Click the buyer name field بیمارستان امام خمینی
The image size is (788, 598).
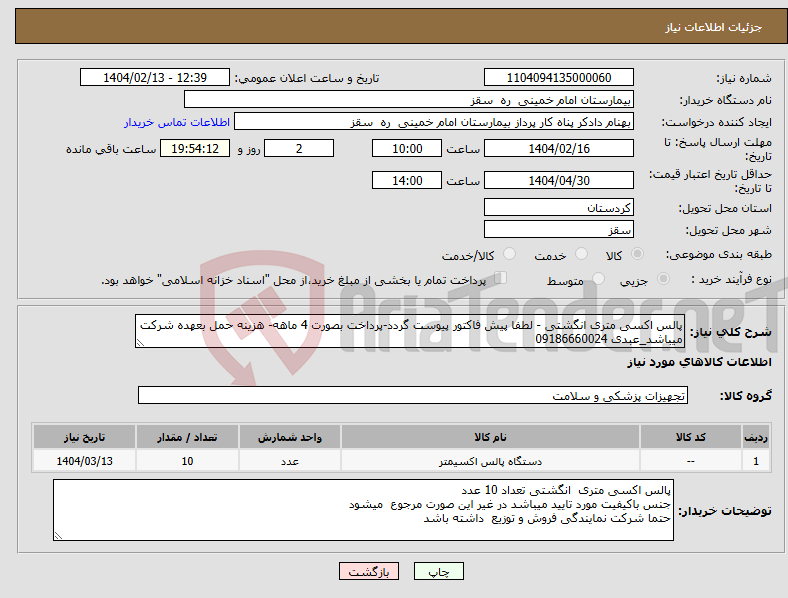pos(409,99)
